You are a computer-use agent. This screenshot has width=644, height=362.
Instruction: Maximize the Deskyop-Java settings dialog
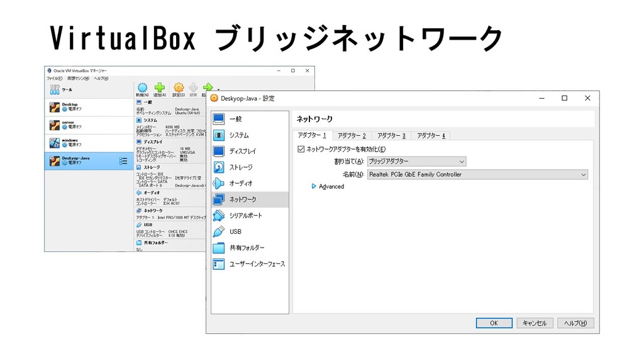(564, 98)
